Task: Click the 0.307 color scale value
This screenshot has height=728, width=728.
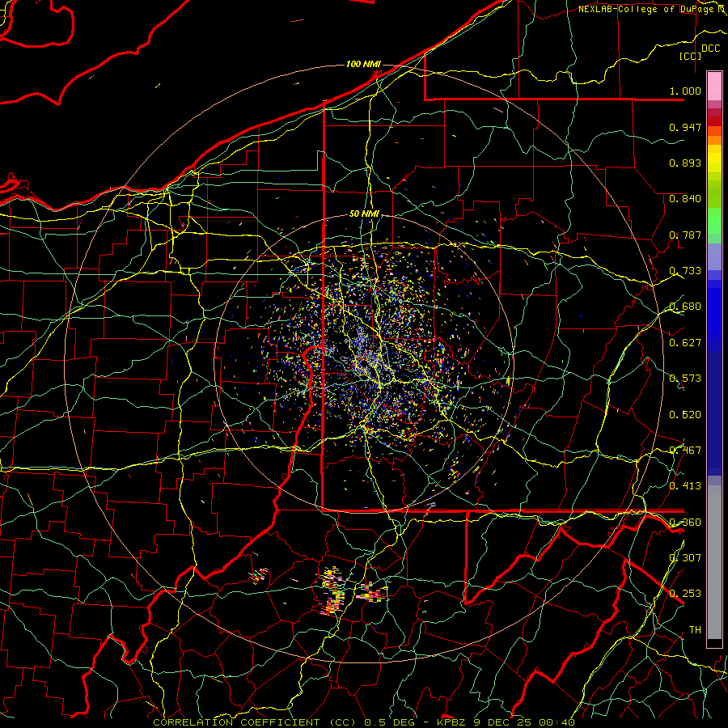Action: click(x=685, y=558)
